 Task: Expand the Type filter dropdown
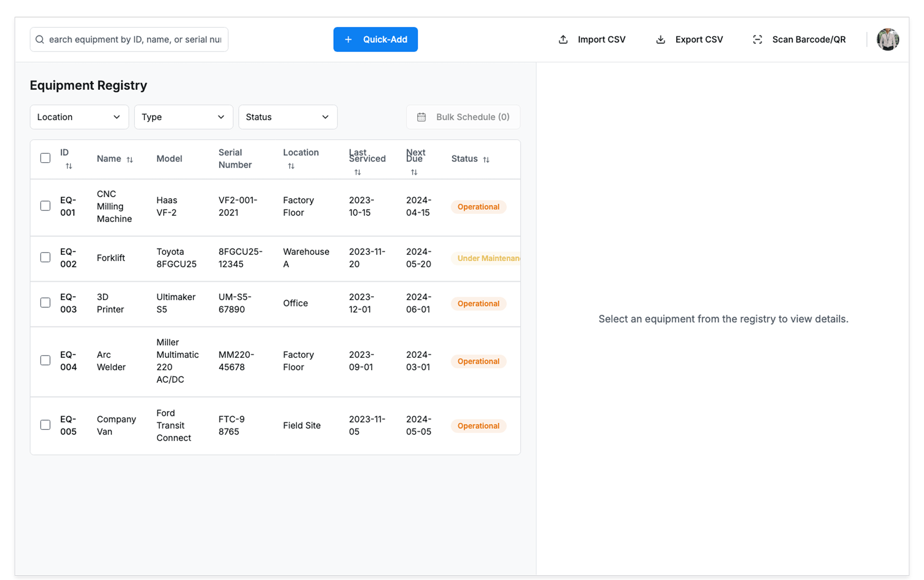(183, 117)
